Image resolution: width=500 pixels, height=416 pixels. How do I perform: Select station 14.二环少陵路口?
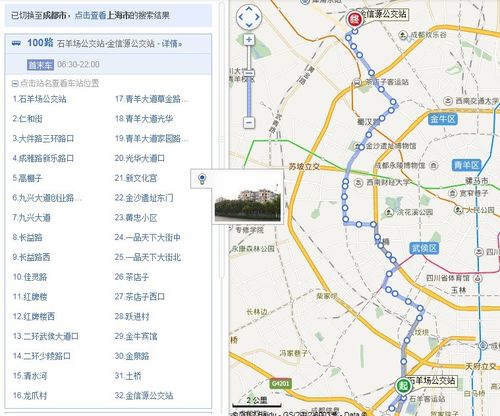tap(42, 356)
